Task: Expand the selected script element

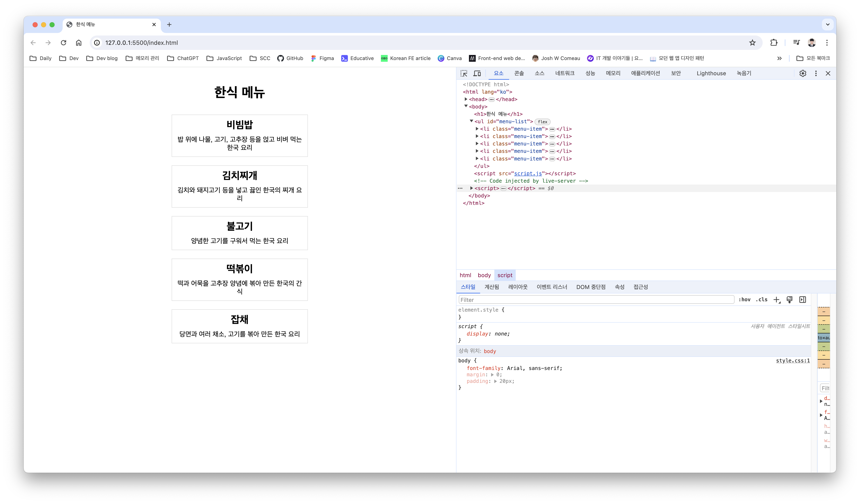Action: tap(471, 188)
